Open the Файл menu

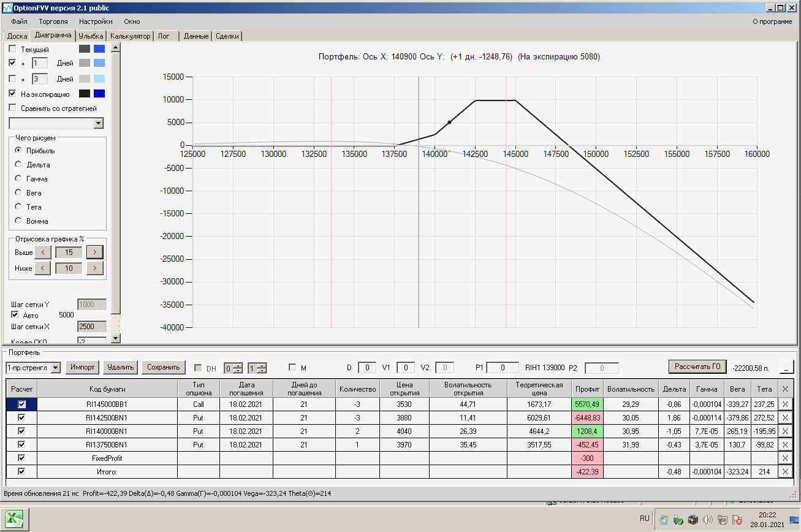[19, 21]
